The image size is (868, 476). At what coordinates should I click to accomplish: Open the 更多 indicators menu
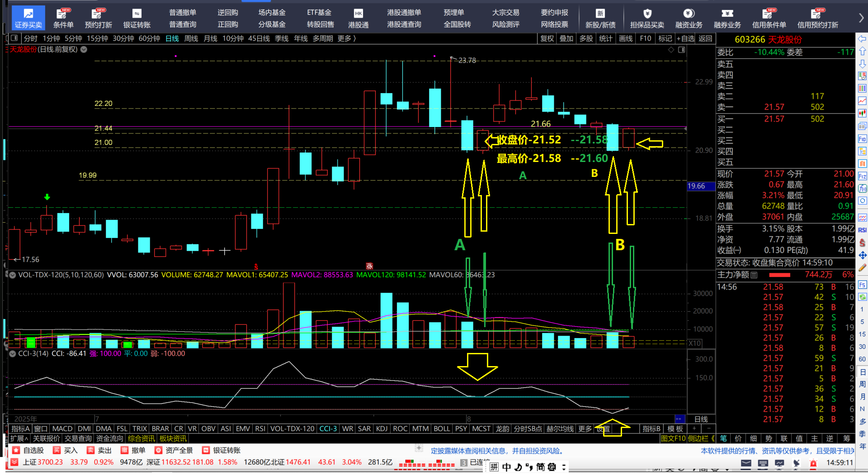[x=585, y=428]
